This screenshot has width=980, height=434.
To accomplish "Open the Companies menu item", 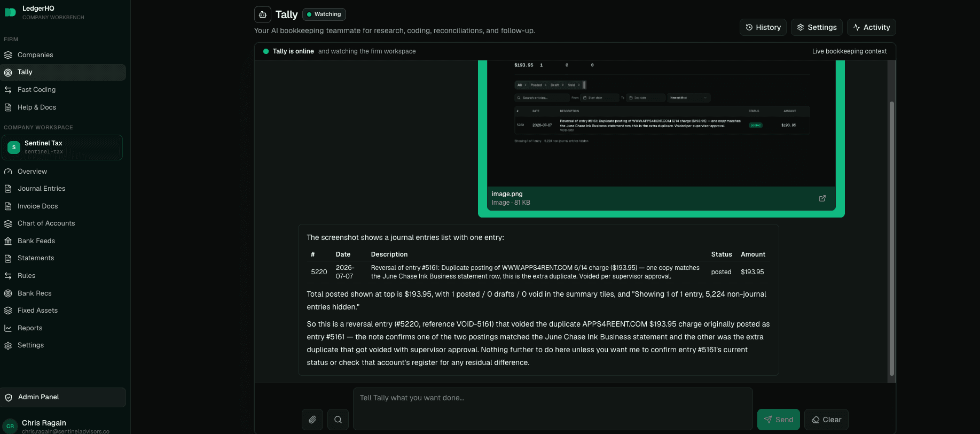I will click(x=63, y=55).
